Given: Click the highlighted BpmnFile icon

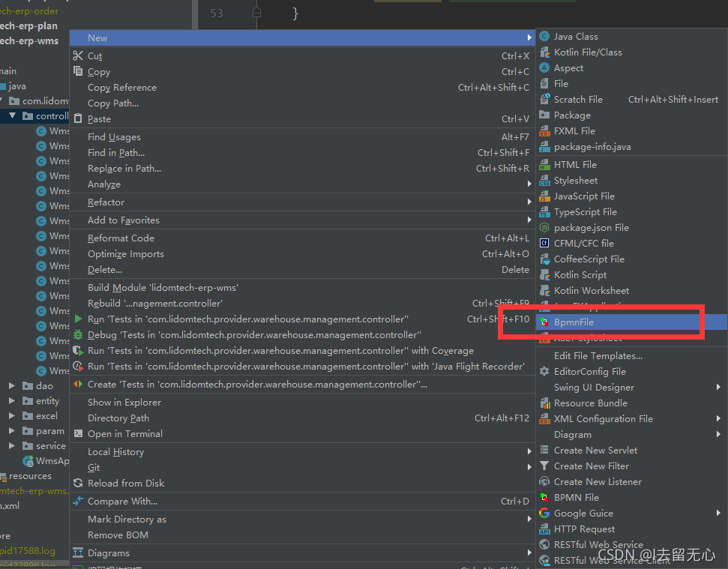Looking at the screenshot, I should [x=544, y=322].
